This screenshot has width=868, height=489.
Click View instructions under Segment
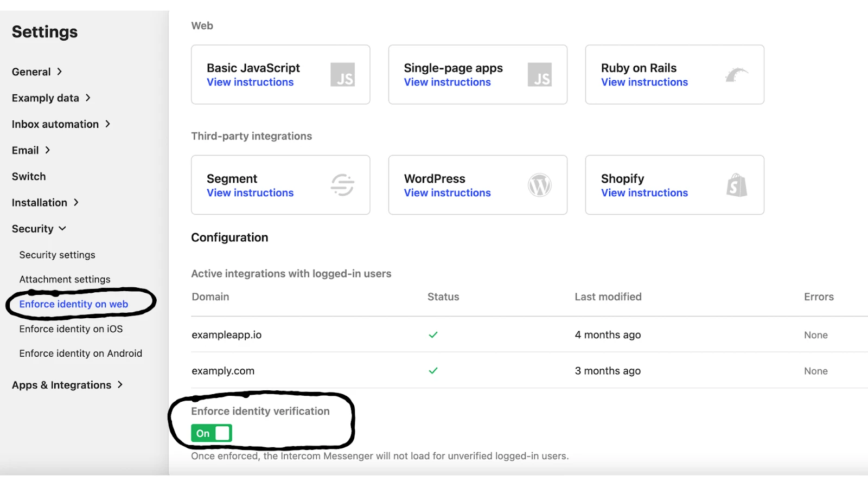[x=250, y=192]
